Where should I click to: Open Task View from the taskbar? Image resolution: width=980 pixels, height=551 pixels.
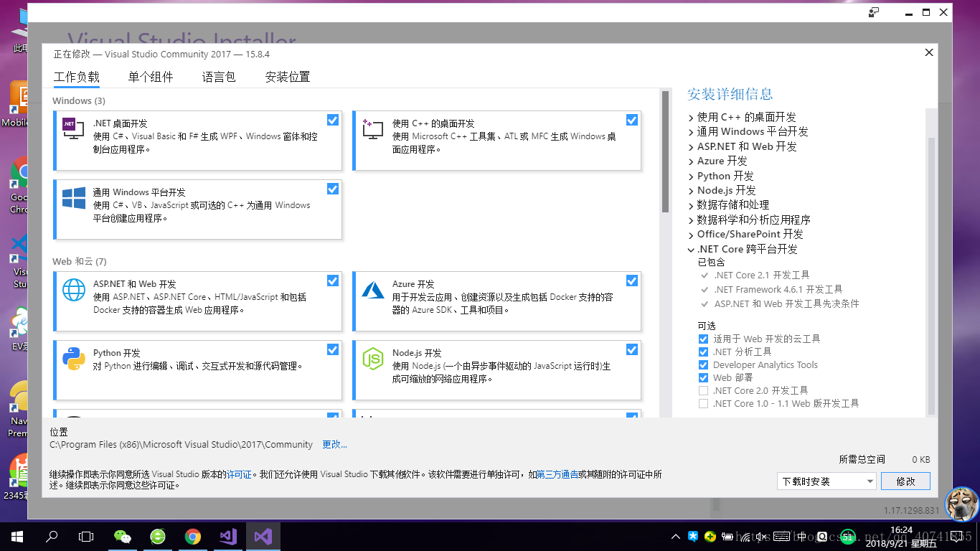coord(86,536)
